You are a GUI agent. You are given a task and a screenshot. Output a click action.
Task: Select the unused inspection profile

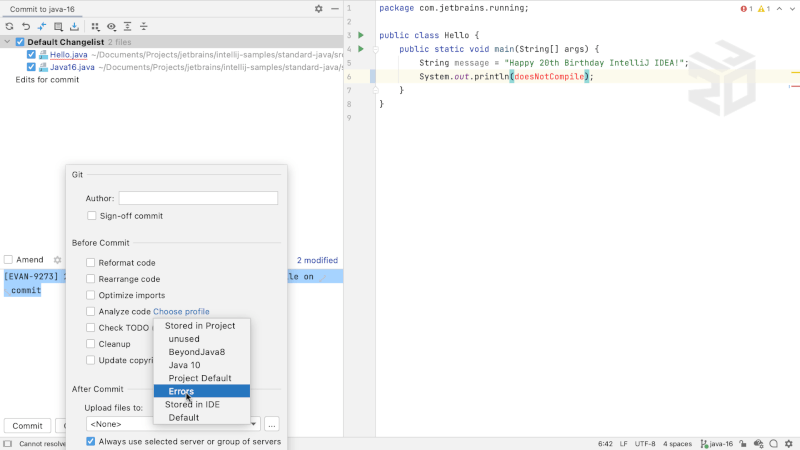click(x=202, y=339)
